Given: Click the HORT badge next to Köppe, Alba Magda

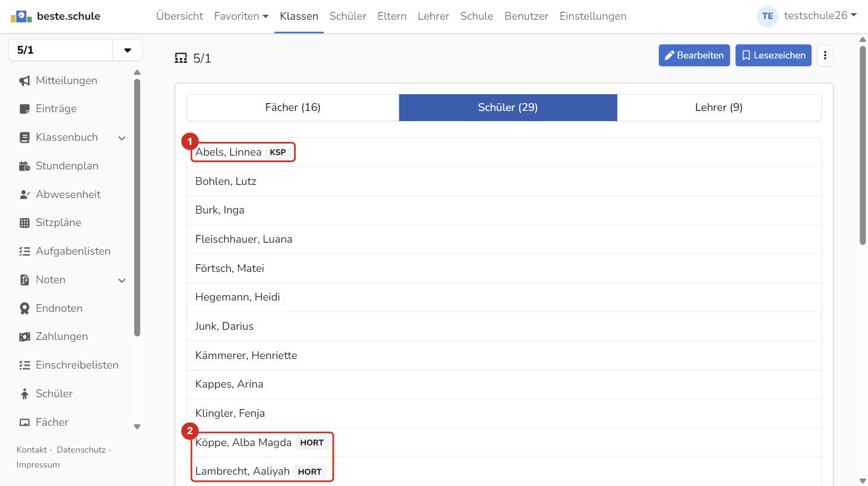Looking at the screenshot, I should [312, 442].
